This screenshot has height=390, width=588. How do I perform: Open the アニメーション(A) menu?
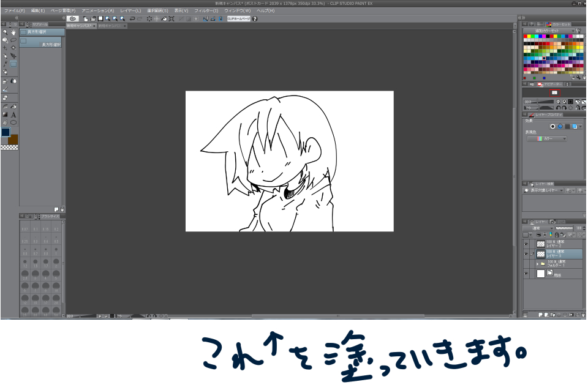coord(97,10)
